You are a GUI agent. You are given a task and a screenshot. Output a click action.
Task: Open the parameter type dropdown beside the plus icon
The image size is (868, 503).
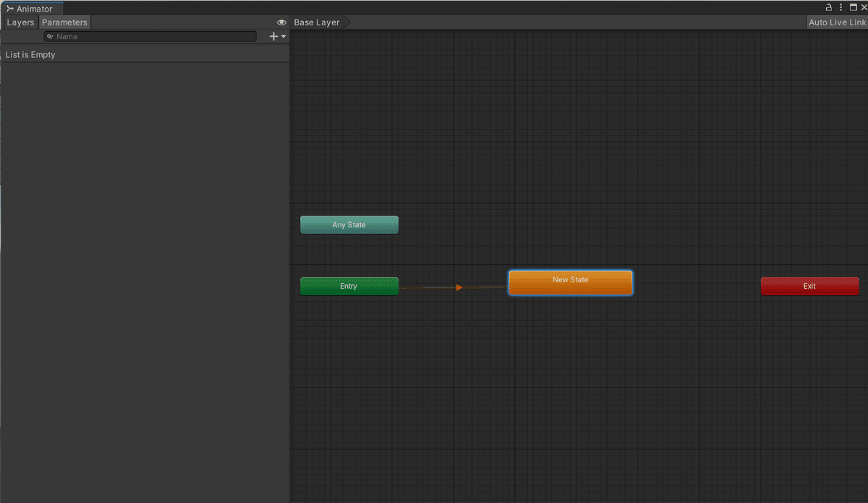(283, 35)
